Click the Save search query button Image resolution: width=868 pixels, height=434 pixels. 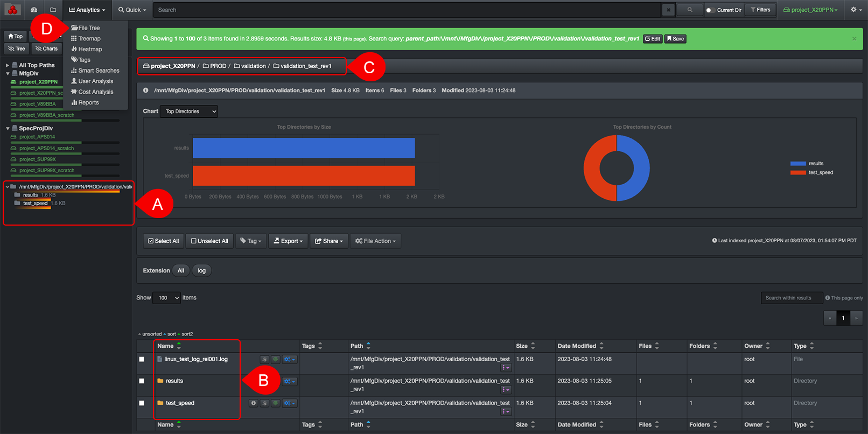click(x=675, y=39)
